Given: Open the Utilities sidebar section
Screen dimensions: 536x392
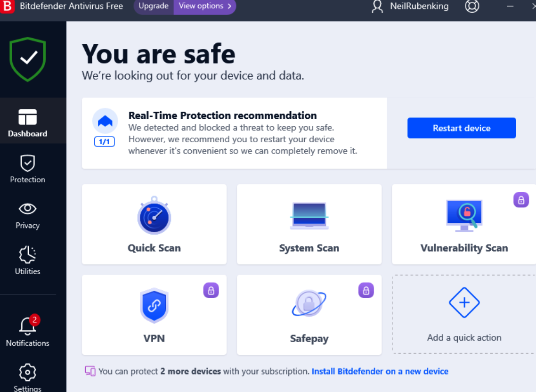Looking at the screenshot, I should point(28,261).
